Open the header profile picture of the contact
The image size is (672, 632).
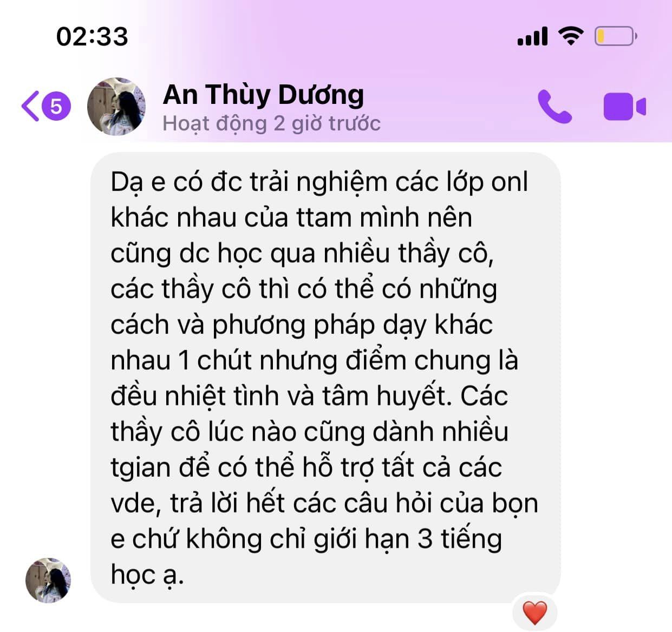tap(116, 106)
